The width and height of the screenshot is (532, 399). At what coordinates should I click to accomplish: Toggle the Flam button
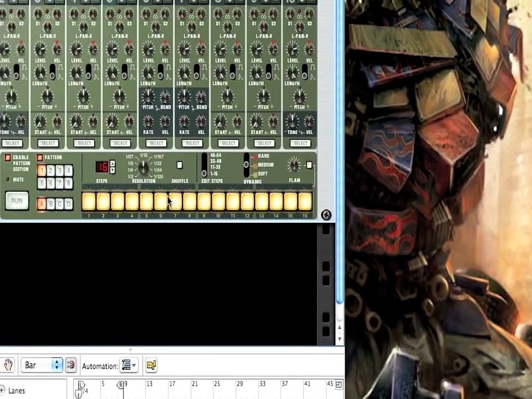click(x=309, y=165)
